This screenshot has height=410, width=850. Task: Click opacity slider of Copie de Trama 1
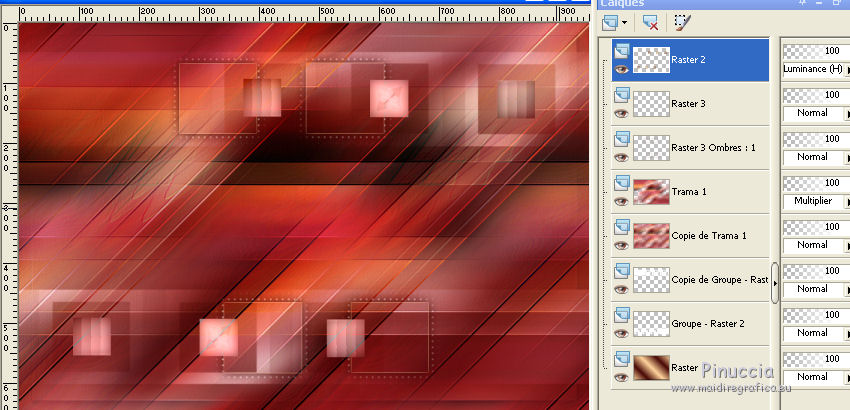tap(816, 227)
